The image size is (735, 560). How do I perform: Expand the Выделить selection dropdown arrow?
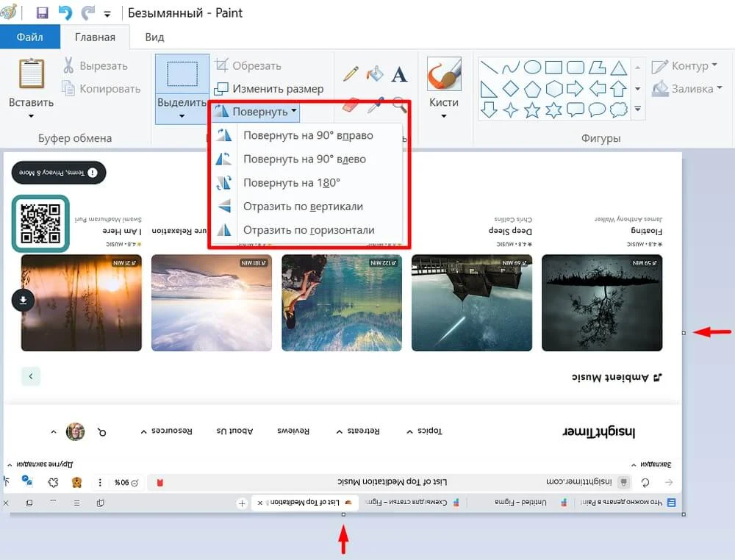tap(182, 116)
